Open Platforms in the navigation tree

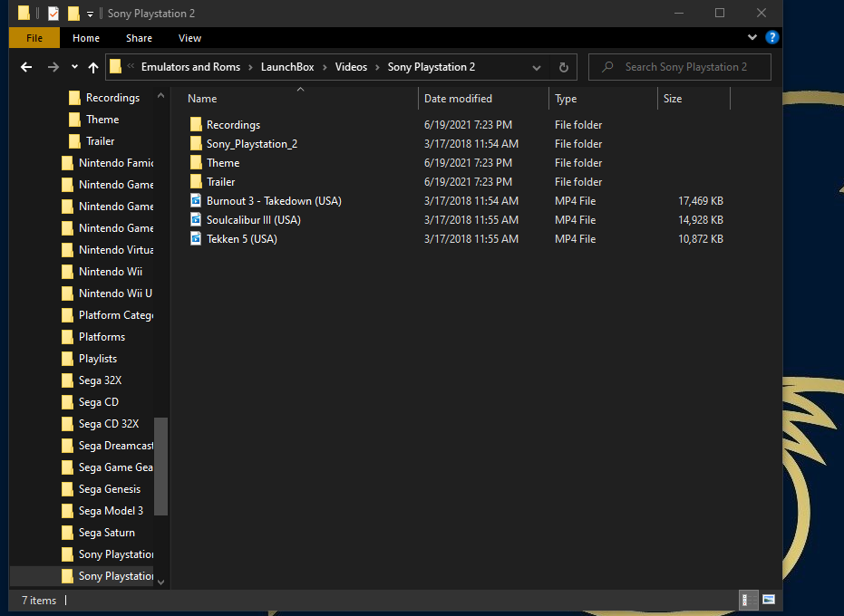102,337
